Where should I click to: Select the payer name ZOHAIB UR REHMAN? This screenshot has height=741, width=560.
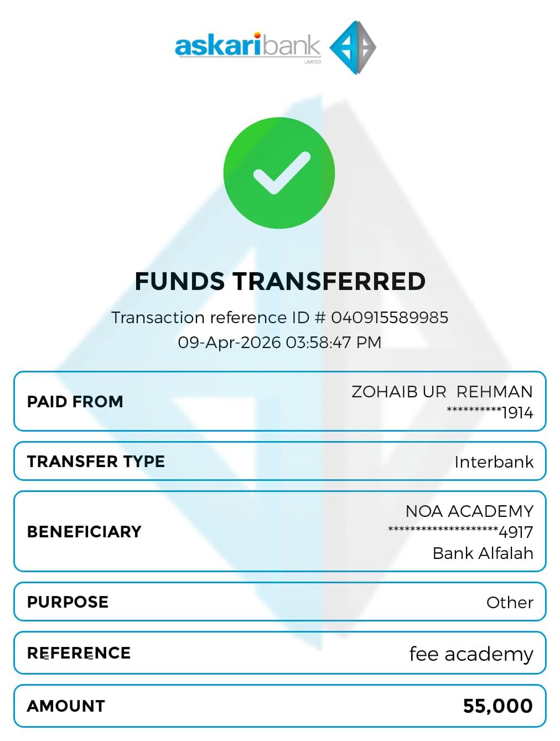point(442,392)
